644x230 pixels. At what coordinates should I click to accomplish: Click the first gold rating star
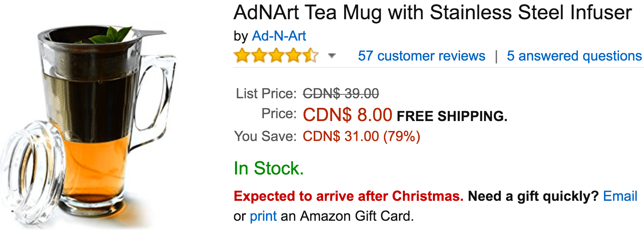(242, 56)
